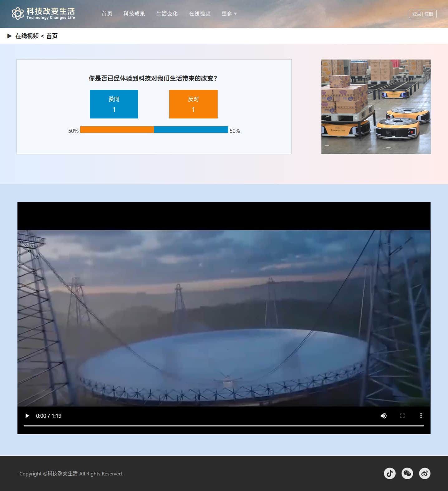Click the 登录 | 注册 button
The image size is (448, 491).
pos(422,14)
